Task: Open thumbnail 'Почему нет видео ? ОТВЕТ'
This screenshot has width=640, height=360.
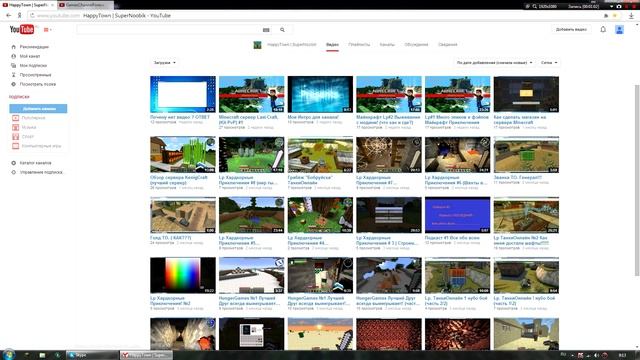Action: (x=183, y=94)
